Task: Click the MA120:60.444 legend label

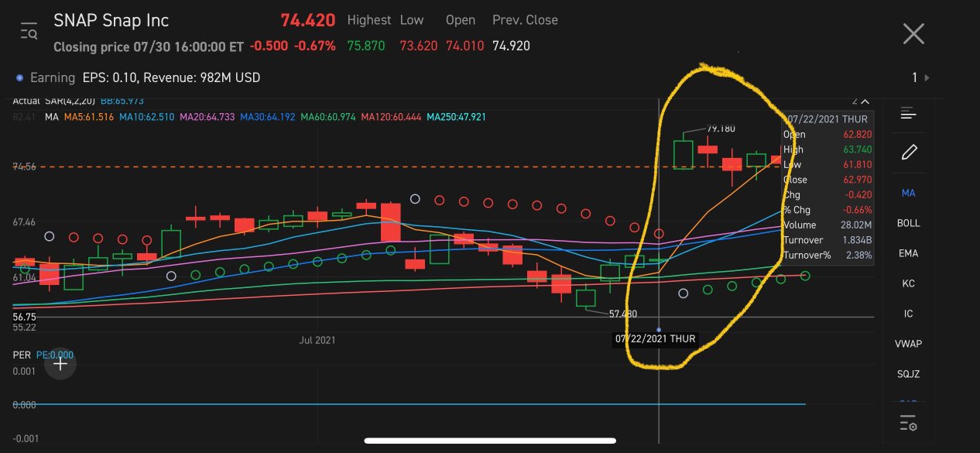Action: (x=392, y=117)
